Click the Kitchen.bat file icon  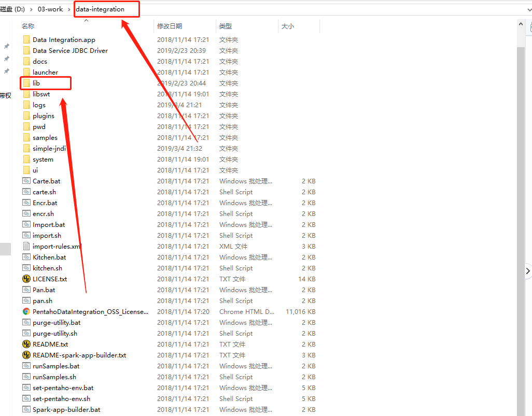[26, 257]
